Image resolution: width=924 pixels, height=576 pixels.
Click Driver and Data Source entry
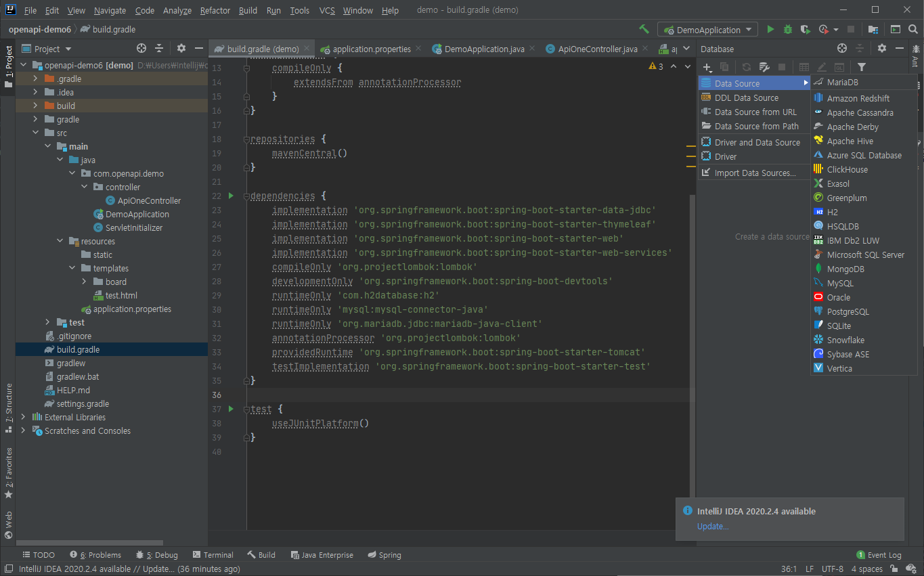pyautogui.click(x=754, y=142)
